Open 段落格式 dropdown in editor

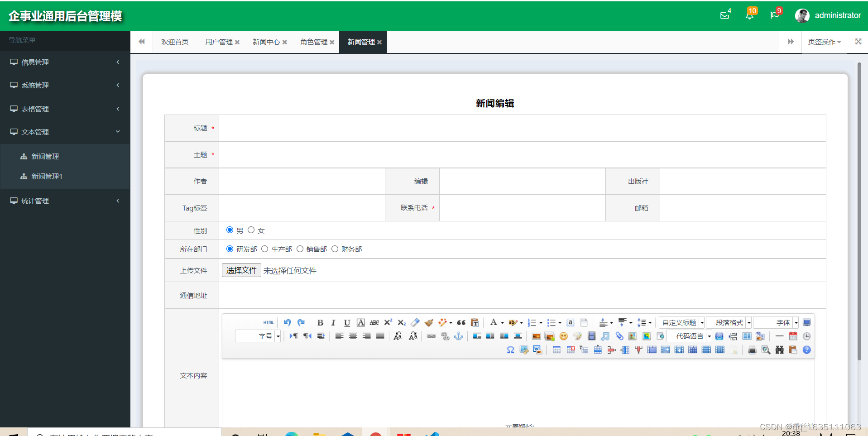coord(729,322)
